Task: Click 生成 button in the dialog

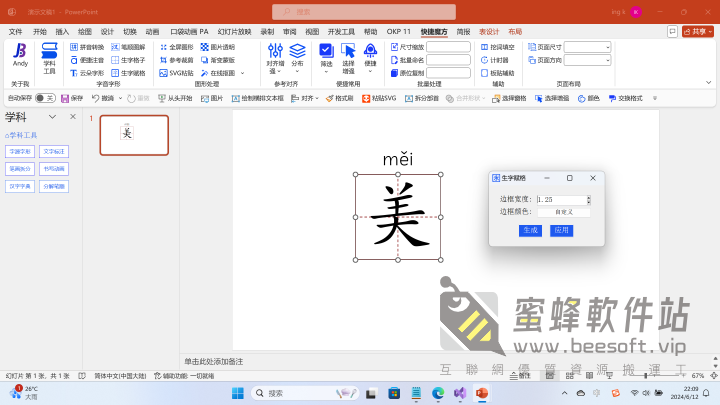Action: 530,230
